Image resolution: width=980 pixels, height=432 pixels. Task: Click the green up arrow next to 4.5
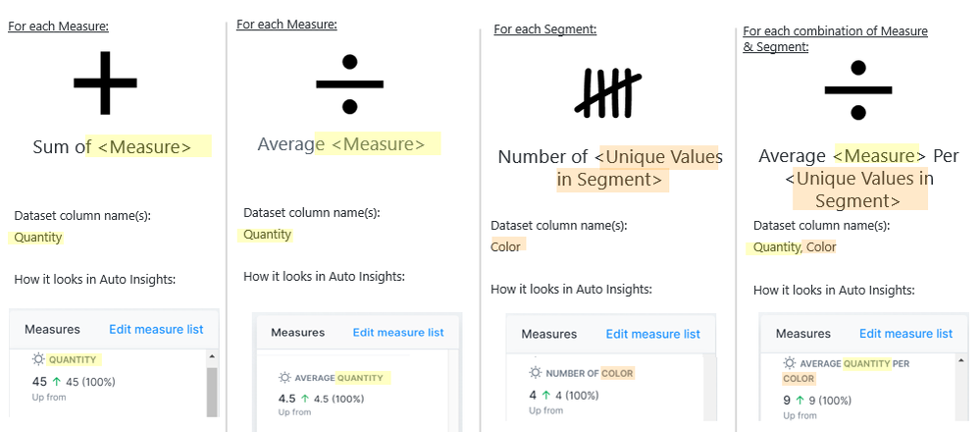pyautogui.click(x=306, y=399)
